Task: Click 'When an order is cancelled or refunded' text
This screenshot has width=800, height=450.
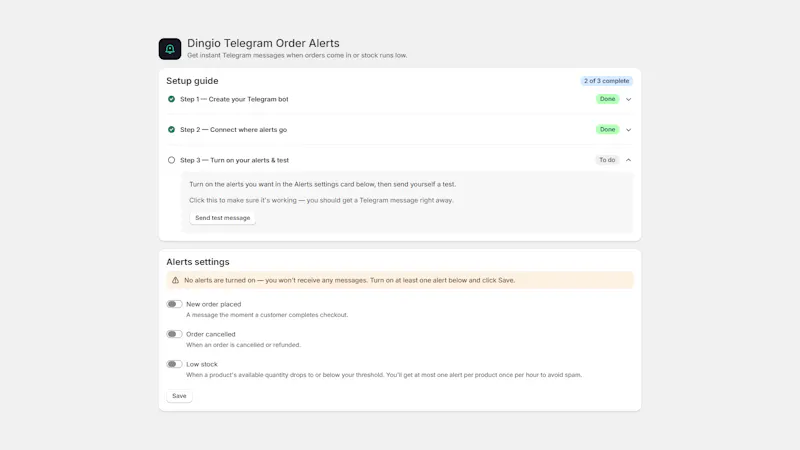Action: [x=243, y=345]
